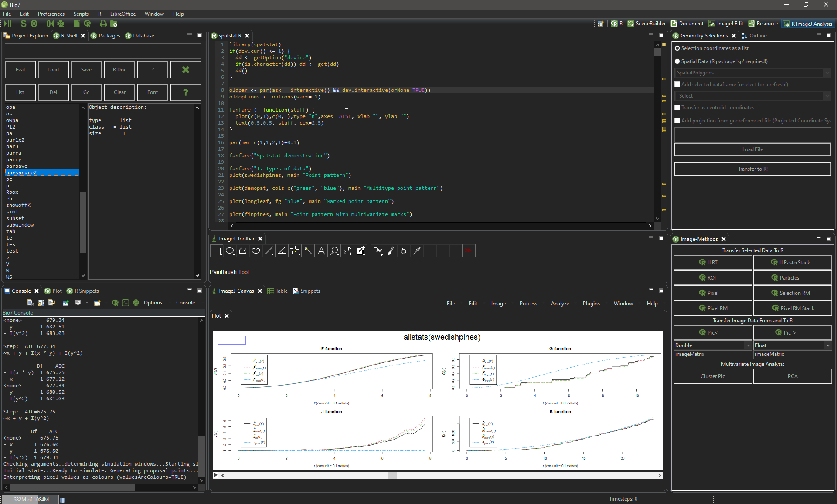Screen dimensions: 837x504
Task: Select 'Selection coordinates as a list' option
Action: tap(677, 48)
